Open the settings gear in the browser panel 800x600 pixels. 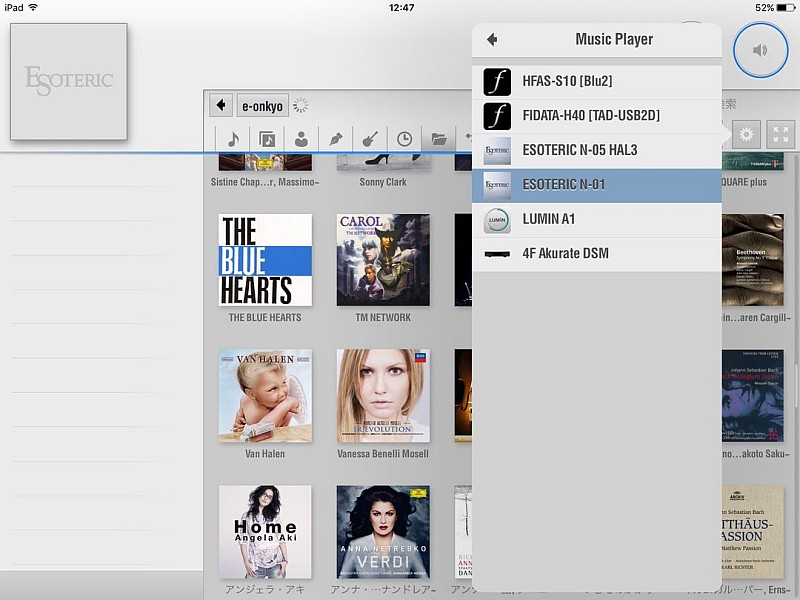point(746,135)
